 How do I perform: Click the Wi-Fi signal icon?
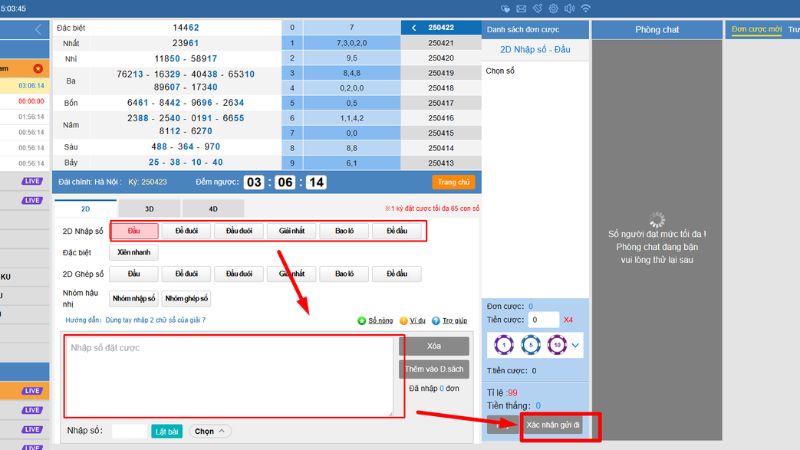(x=586, y=8)
